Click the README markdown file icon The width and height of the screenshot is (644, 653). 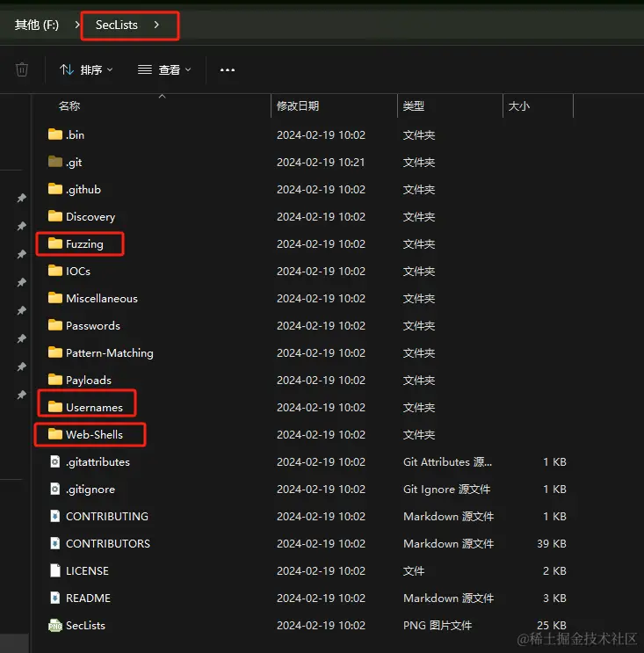click(55, 598)
